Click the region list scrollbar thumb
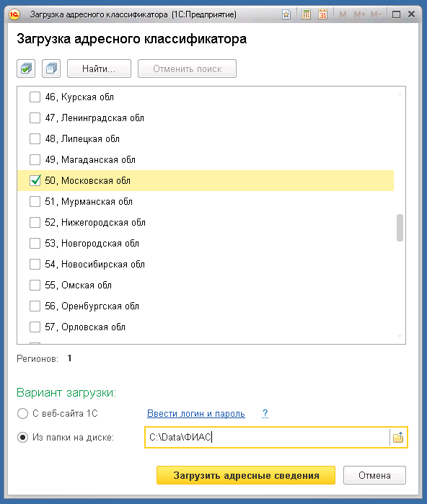 click(400, 228)
